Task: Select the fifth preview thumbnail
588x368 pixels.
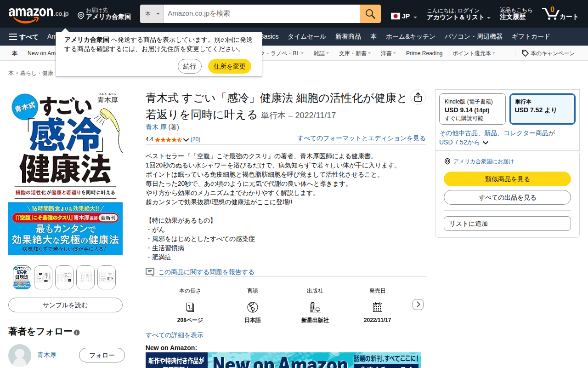Action: (x=107, y=277)
